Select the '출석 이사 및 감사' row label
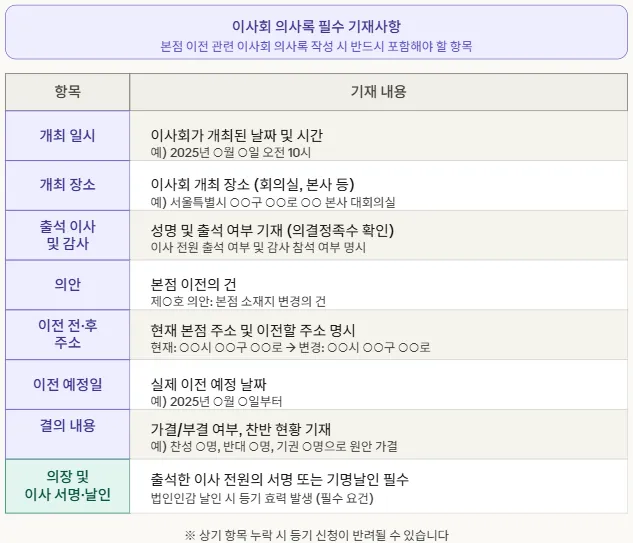The height and width of the screenshot is (543, 633). [x=67, y=235]
